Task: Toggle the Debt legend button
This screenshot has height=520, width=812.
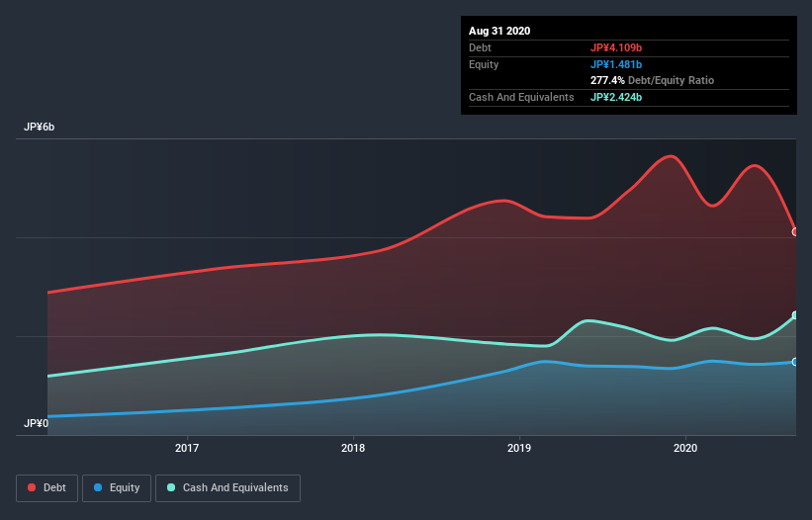Action: pyautogui.click(x=46, y=488)
